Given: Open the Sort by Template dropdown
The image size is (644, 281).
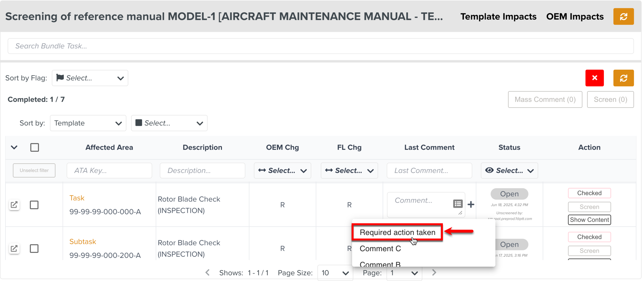Looking at the screenshot, I should (x=88, y=123).
